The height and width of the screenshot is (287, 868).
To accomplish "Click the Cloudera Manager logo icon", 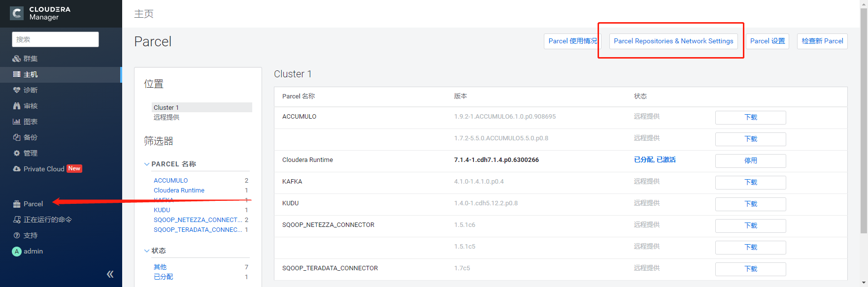I will tap(17, 13).
